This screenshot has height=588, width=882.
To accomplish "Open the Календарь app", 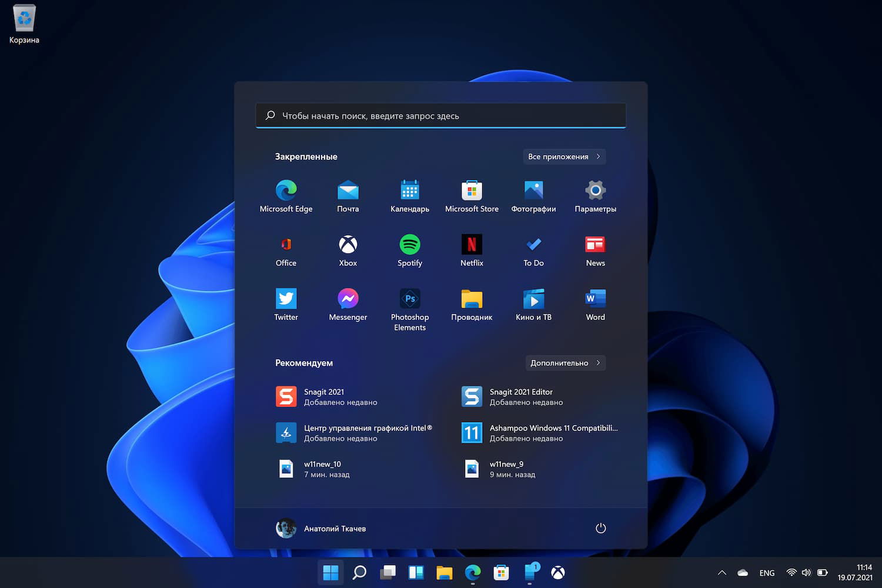I will point(410,197).
